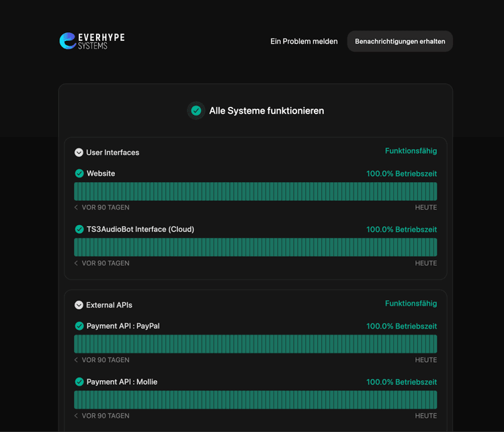Click the TS3AudioBot Interface uptime bar
The height and width of the screenshot is (432, 504).
255,247
